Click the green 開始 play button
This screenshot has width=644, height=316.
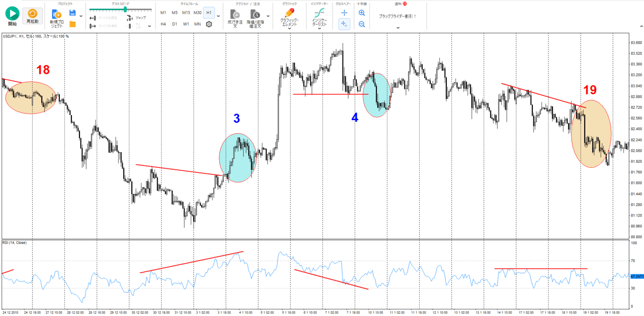11,14
